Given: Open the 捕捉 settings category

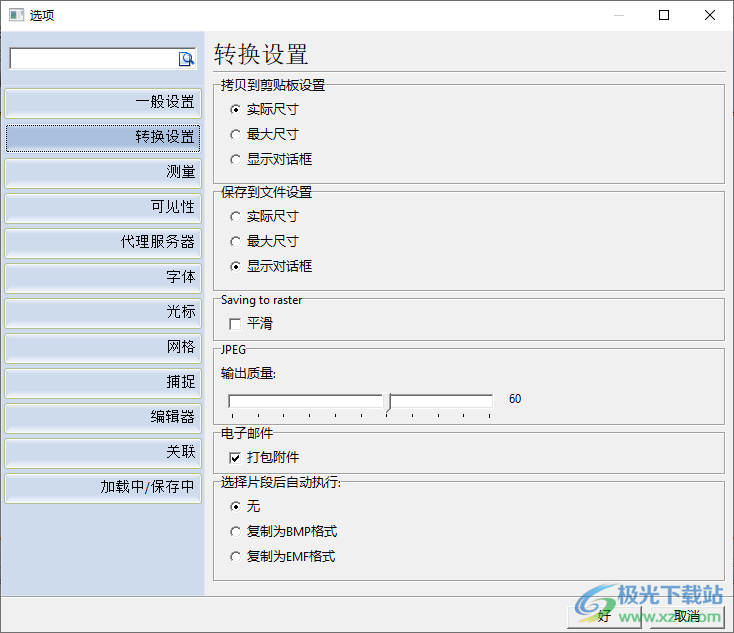Looking at the screenshot, I should coord(103,383).
